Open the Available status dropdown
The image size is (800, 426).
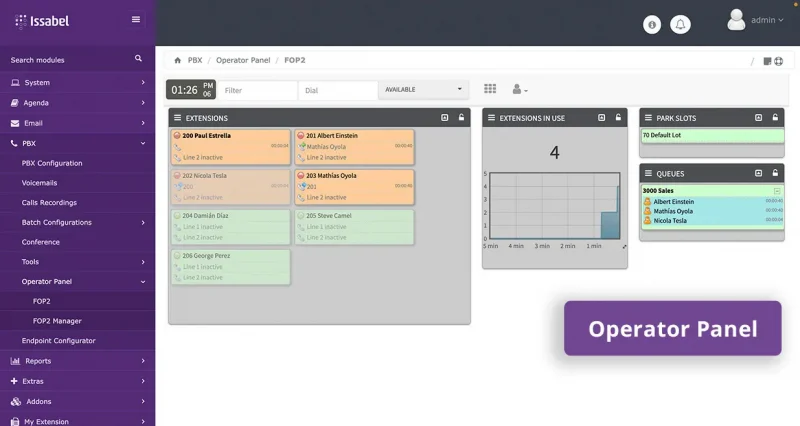click(424, 90)
